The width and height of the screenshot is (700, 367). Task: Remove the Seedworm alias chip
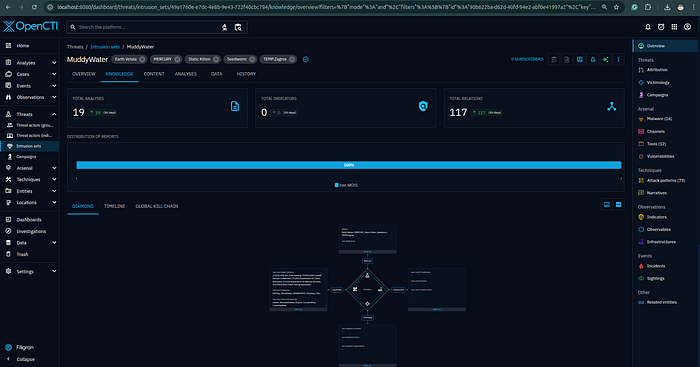[252, 59]
